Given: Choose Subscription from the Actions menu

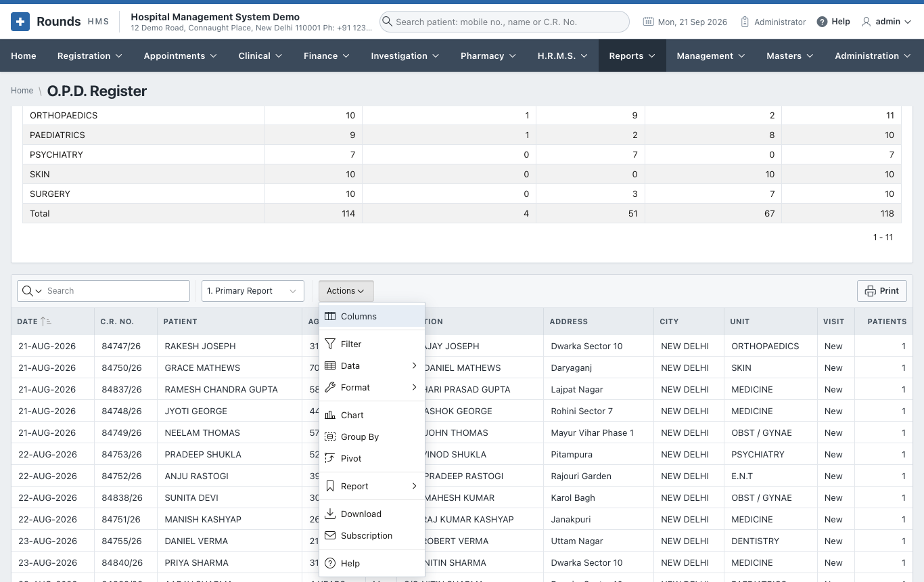Looking at the screenshot, I should [372, 535].
